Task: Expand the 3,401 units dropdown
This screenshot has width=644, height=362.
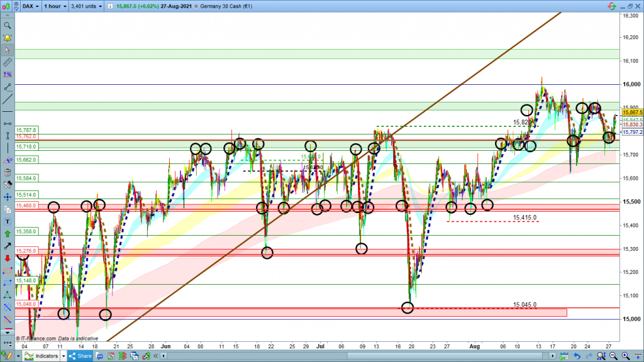Action: pyautogui.click(x=87, y=5)
